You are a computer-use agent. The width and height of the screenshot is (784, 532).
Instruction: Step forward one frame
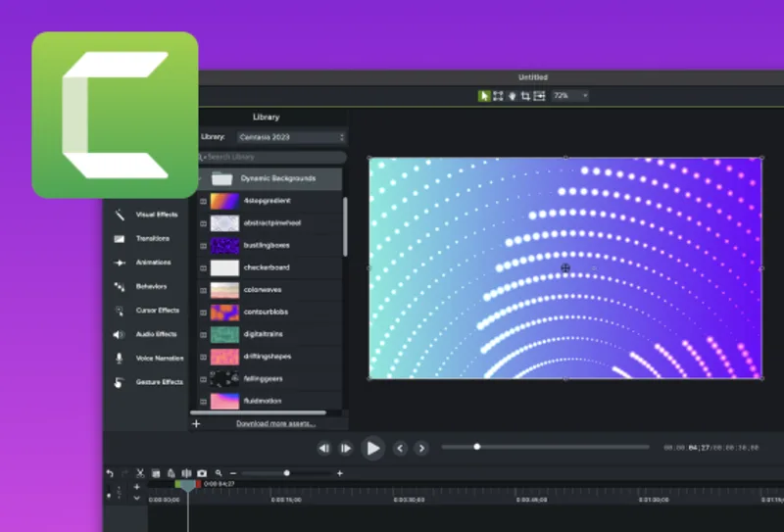[x=346, y=448]
